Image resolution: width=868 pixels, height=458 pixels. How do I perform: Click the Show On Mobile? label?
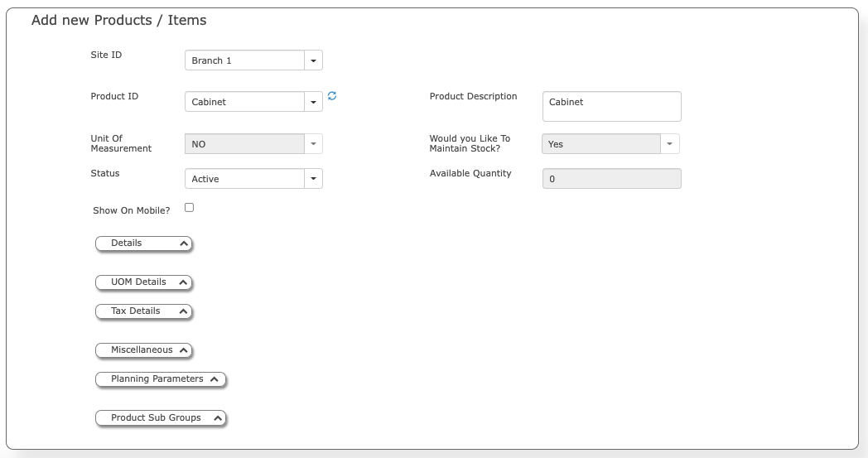(132, 210)
